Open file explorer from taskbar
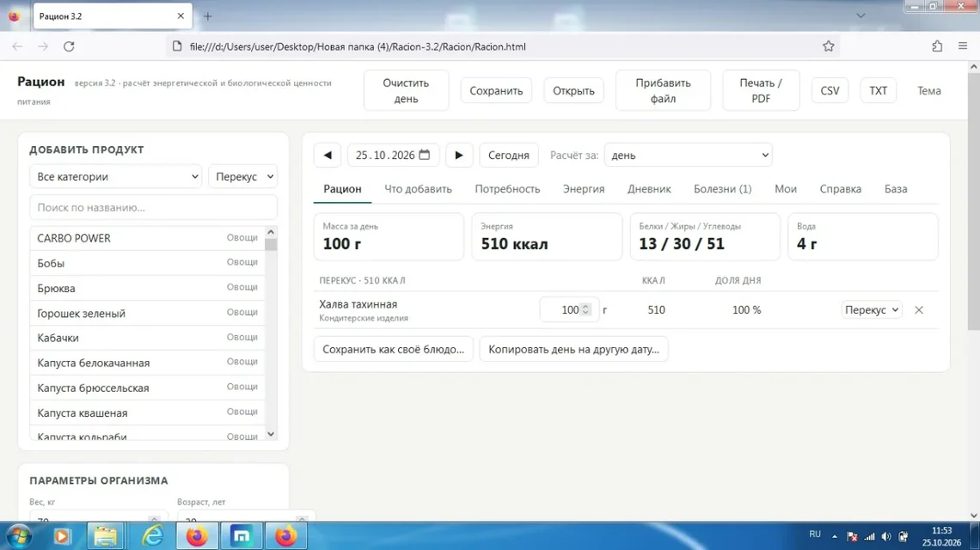This screenshot has width=980, height=550. pos(106,536)
